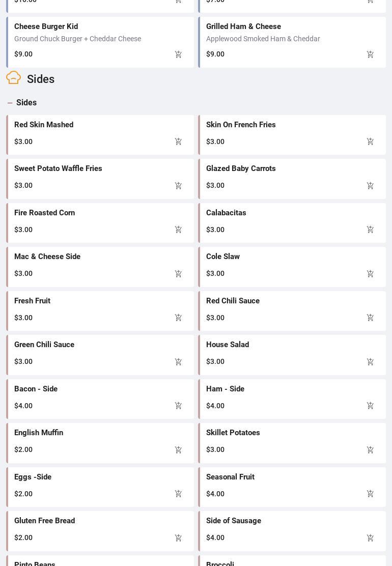Add Calabacitas to cart
The height and width of the screenshot is (566, 392).
pyautogui.click(x=370, y=230)
